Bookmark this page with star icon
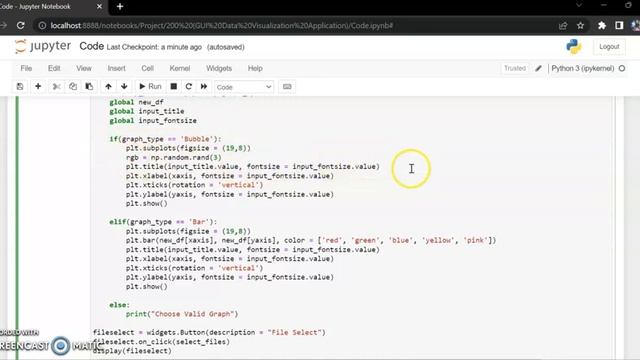 580,25
